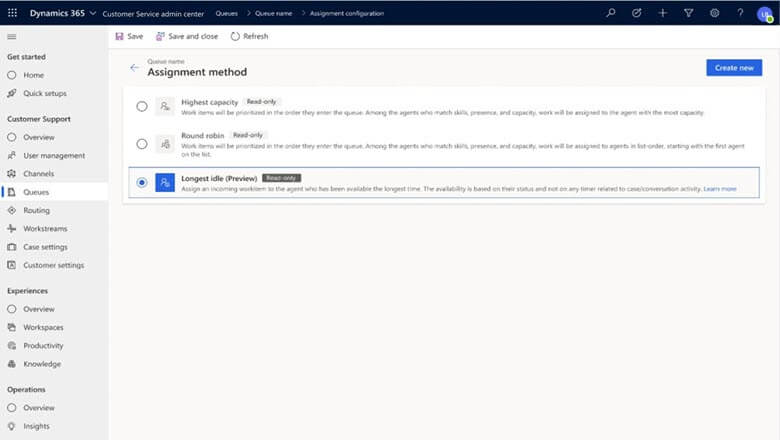The height and width of the screenshot is (440, 780).
Task: Click the Longest idle (Preview) title
Action: coord(219,178)
